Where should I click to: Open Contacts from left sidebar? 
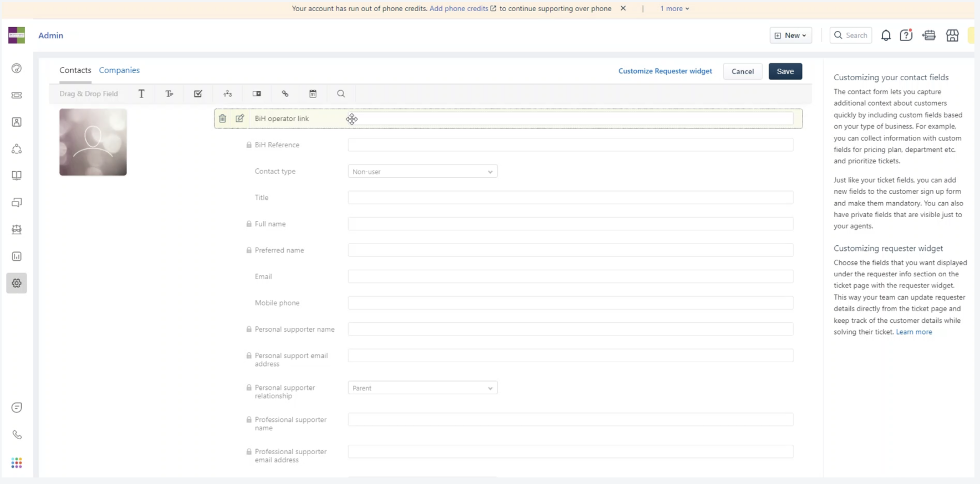click(x=17, y=122)
